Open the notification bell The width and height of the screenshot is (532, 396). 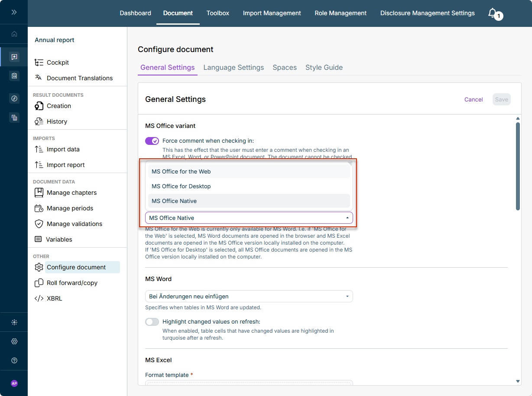click(492, 13)
